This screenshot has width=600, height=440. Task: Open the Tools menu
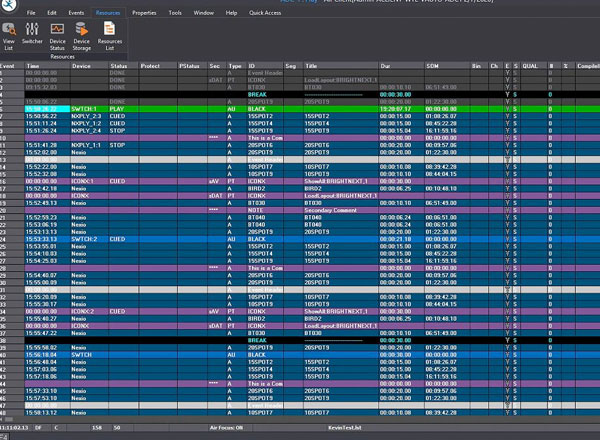click(x=175, y=13)
